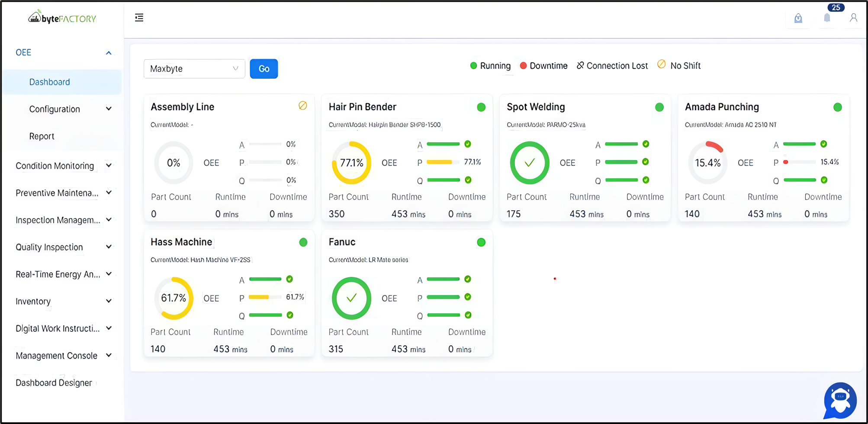The height and width of the screenshot is (424, 868).
Task: Open the Hair Pin Bender card title
Action: click(x=362, y=107)
